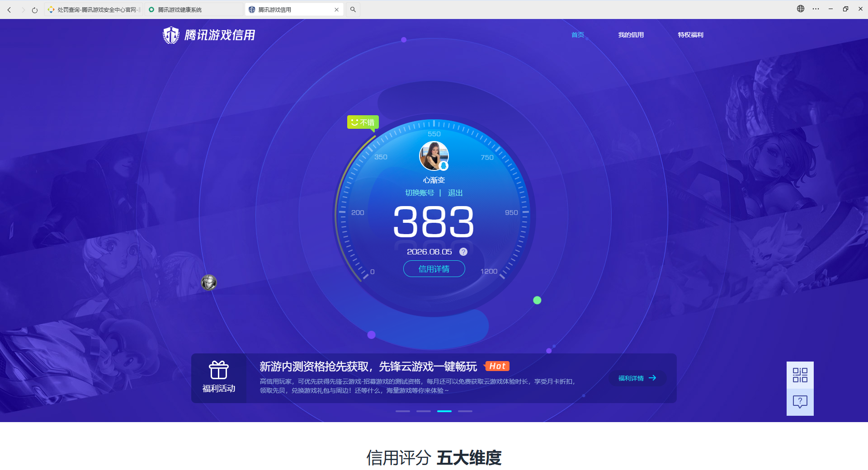This screenshot has height=470, width=868.
Task: Minimize the browser window
Action: coord(830,9)
